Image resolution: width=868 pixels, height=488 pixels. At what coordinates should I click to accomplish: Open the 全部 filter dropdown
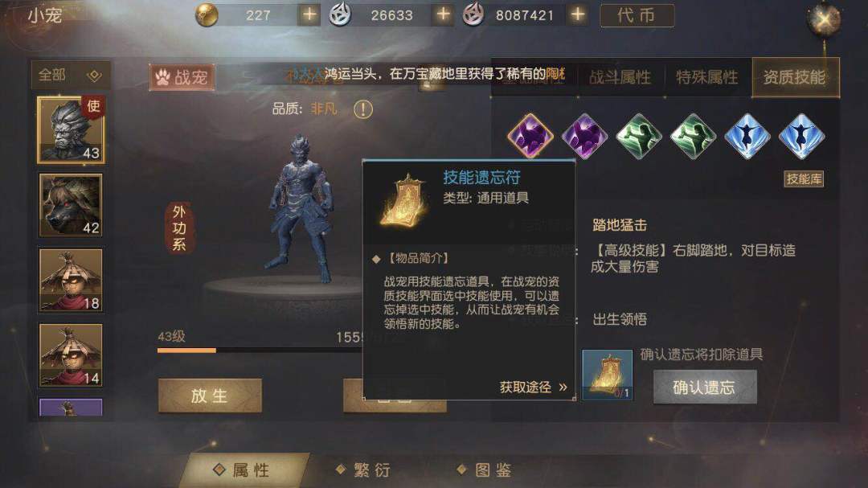pos(70,75)
